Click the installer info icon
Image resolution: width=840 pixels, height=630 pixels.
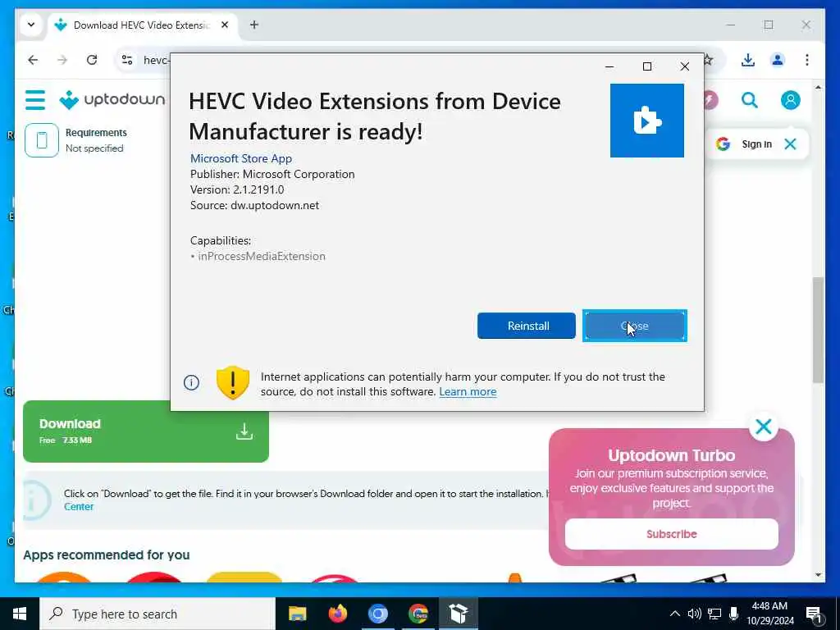[x=191, y=382]
